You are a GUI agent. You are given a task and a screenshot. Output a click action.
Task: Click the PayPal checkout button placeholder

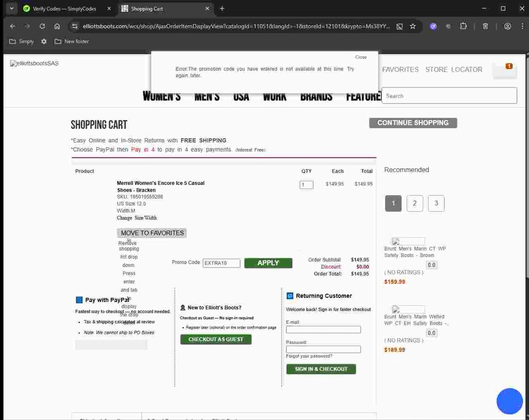(111, 345)
